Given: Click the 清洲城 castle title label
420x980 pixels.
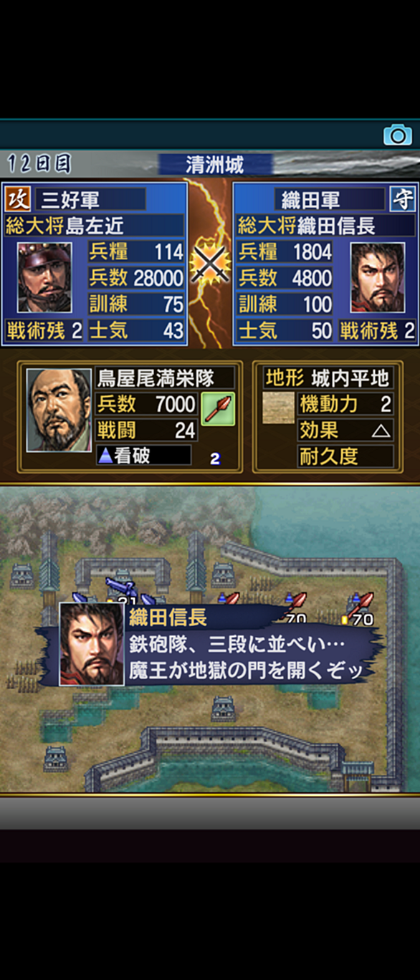Looking at the screenshot, I should [x=215, y=165].
